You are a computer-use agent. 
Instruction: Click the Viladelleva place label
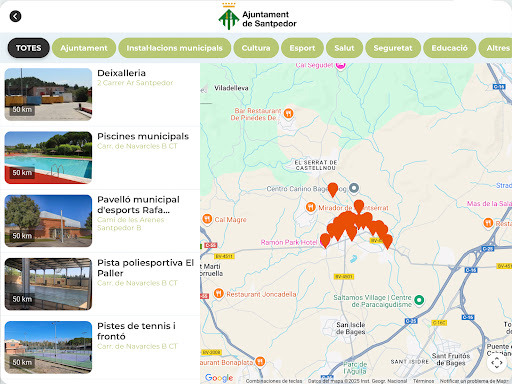[231, 88]
